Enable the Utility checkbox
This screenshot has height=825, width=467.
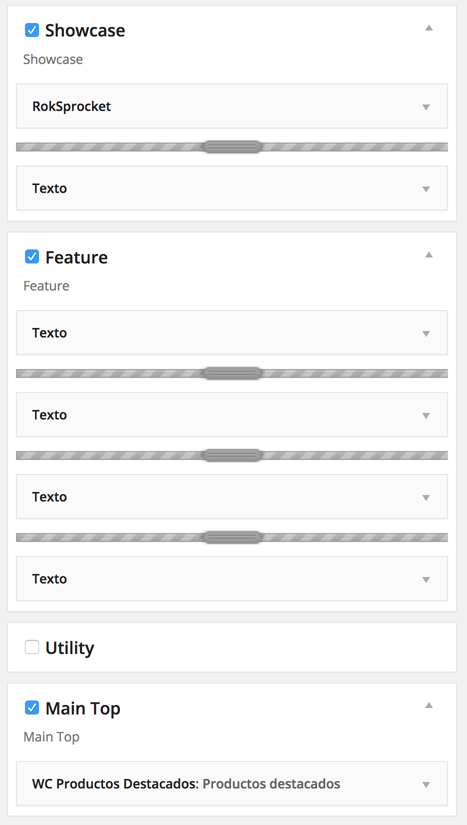(32, 647)
